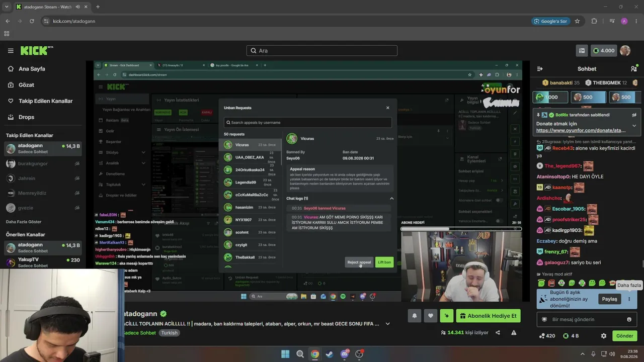The width and height of the screenshot is (644, 362).
Task: Bookmark this page with the star
Action: (577, 21)
